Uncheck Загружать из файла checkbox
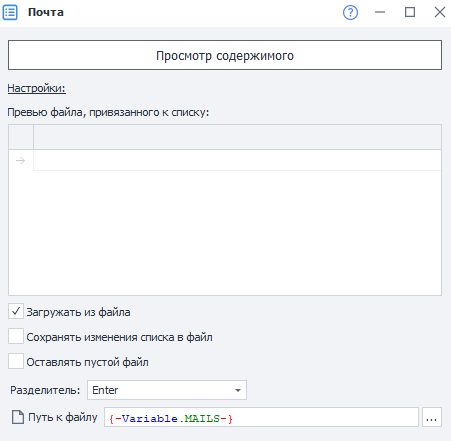 [16, 312]
